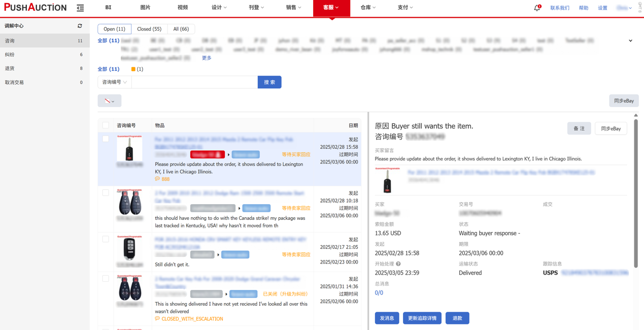Select the Dodge Ram inquiry checkbox
The height and width of the screenshot is (330, 644).
coord(106,193)
